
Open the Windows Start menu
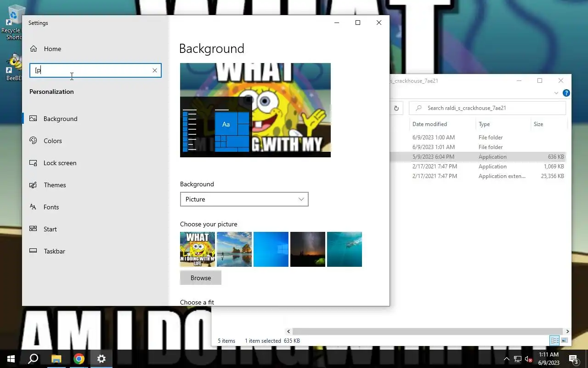tap(11, 359)
